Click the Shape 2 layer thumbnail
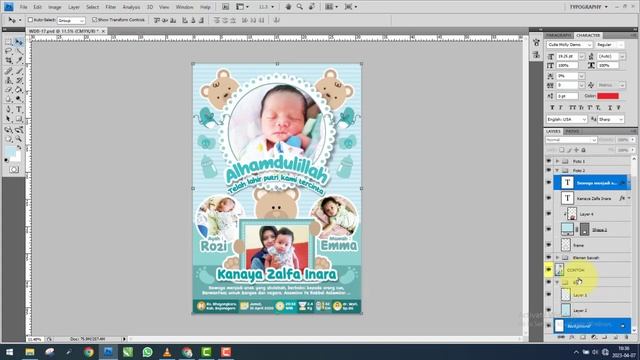Image resolution: width=640 pixels, height=360 pixels. click(567, 229)
